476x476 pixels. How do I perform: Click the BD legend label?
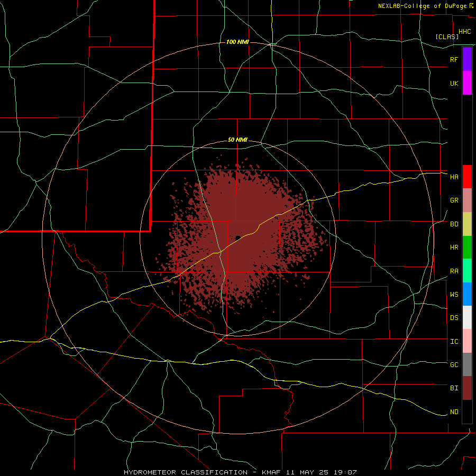tap(454, 224)
